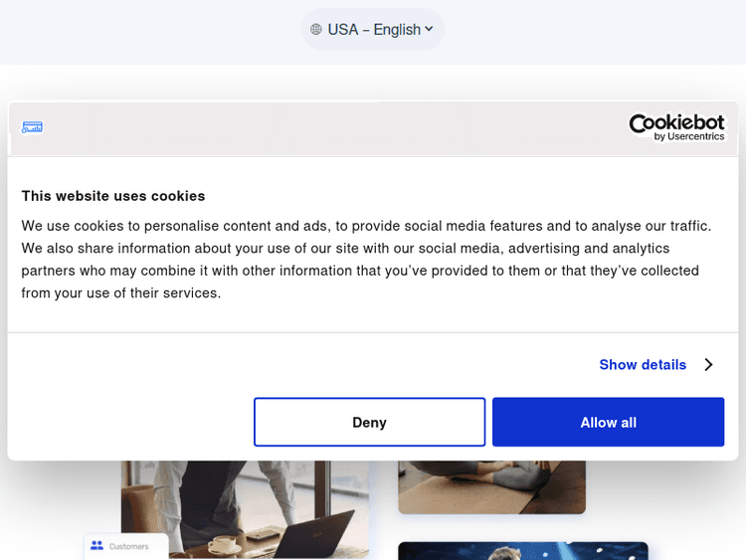746x560 pixels.
Task: Click the Show details link
Action: click(643, 365)
